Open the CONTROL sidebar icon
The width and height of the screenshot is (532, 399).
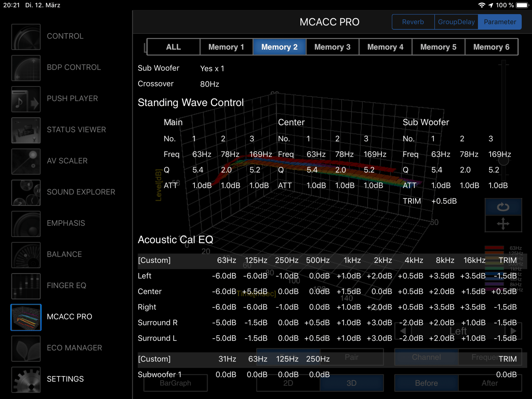26,37
